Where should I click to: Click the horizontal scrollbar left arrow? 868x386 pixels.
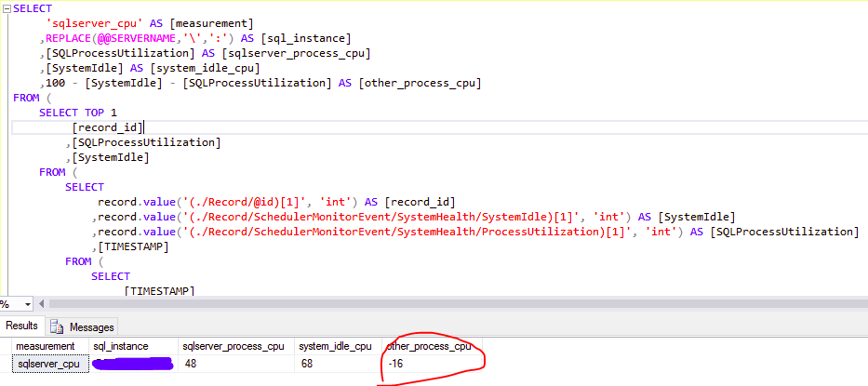(x=41, y=303)
